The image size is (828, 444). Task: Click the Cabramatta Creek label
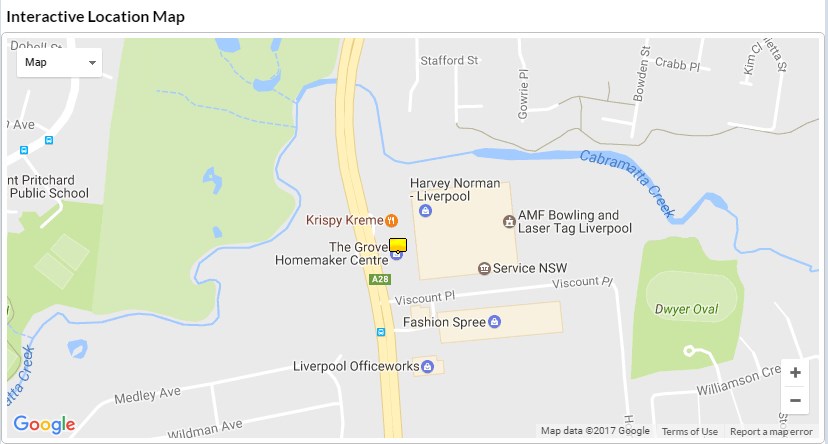point(627,183)
